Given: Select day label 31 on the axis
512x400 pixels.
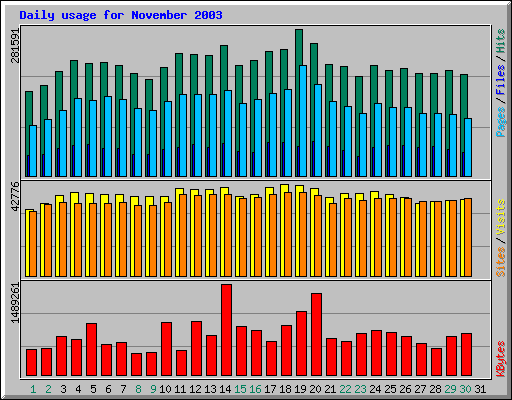Looking at the screenshot, I should (480, 389).
